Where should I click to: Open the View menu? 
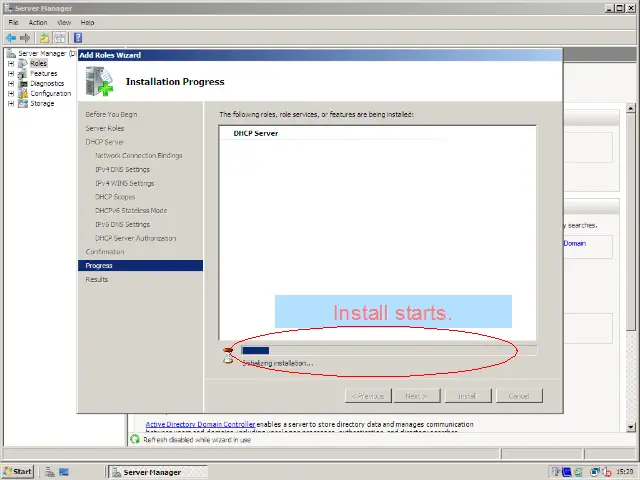click(x=64, y=22)
